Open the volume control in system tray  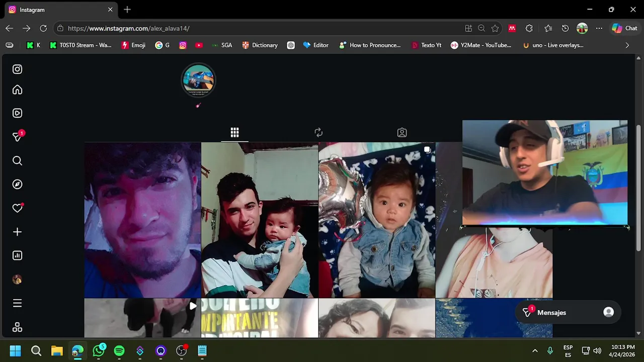[x=597, y=350]
